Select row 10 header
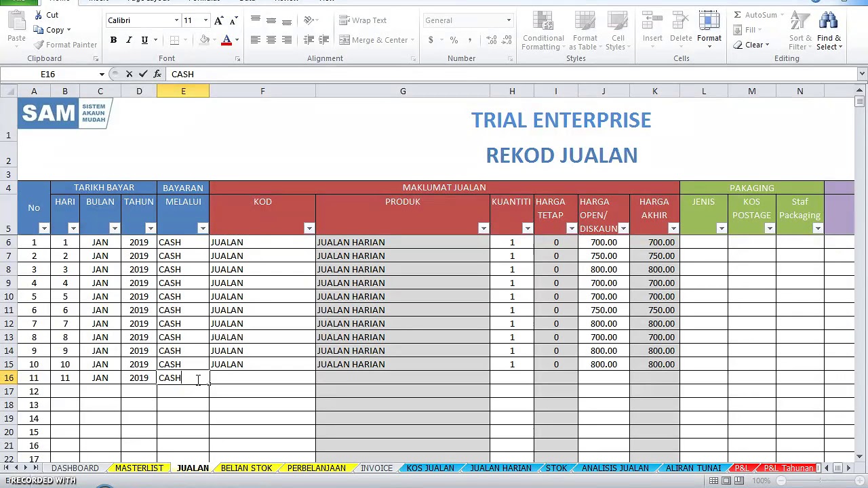This screenshot has height=488, width=868. [9, 296]
